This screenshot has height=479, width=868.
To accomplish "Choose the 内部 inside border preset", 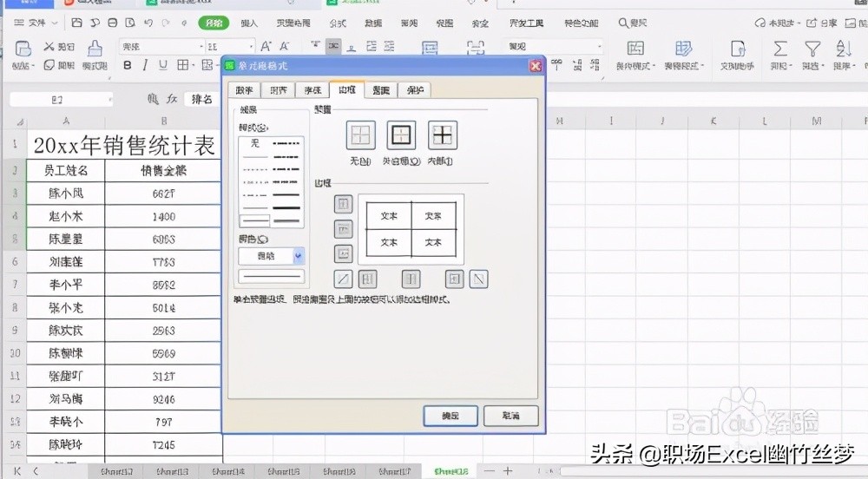I will pyautogui.click(x=443, y=135).
